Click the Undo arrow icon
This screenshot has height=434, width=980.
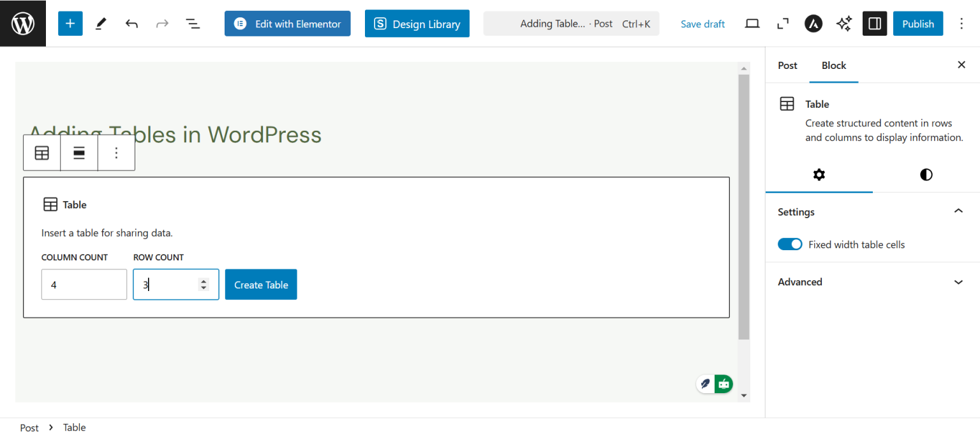click(x=131, y=24)
